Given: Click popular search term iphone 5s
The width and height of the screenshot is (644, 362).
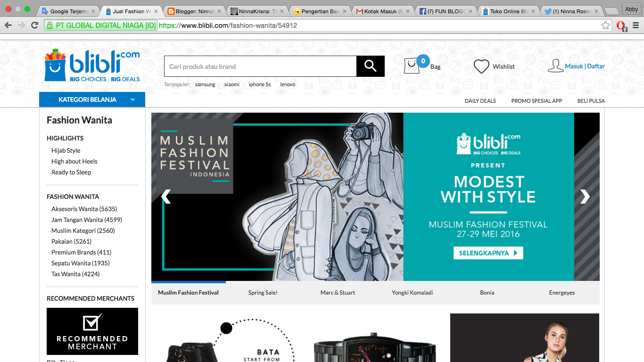Looking at the screenshot, I should 260,85.
